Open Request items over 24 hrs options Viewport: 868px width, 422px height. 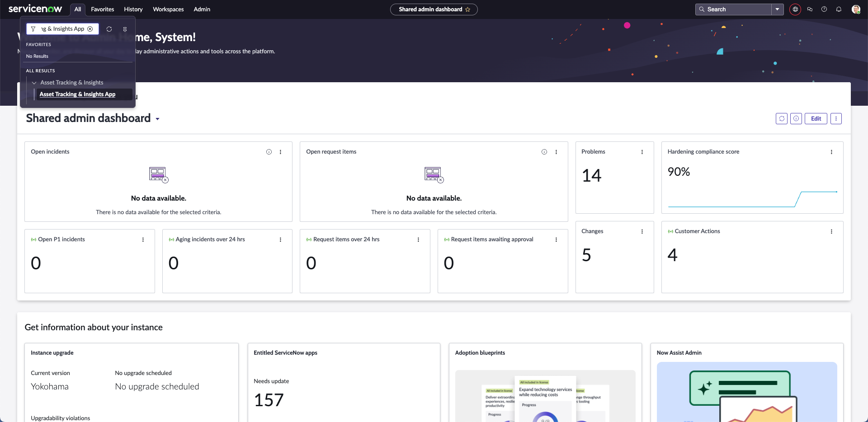coord(418,239)
